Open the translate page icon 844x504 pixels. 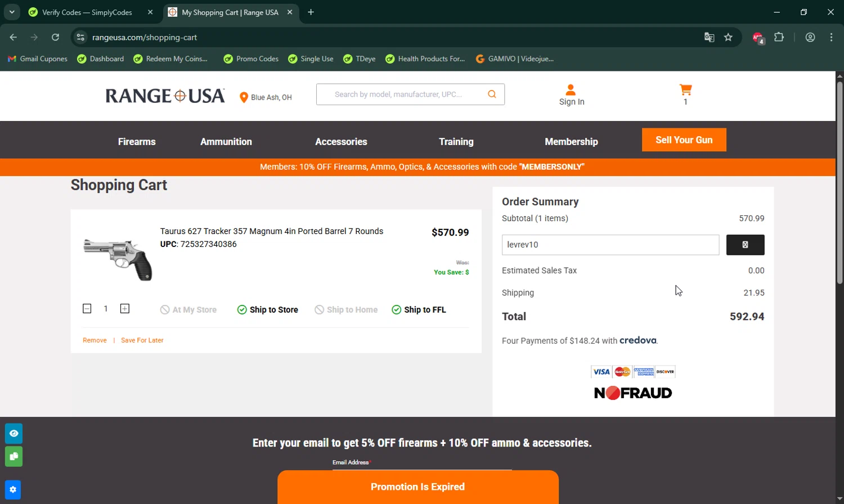tap(709, 37)
